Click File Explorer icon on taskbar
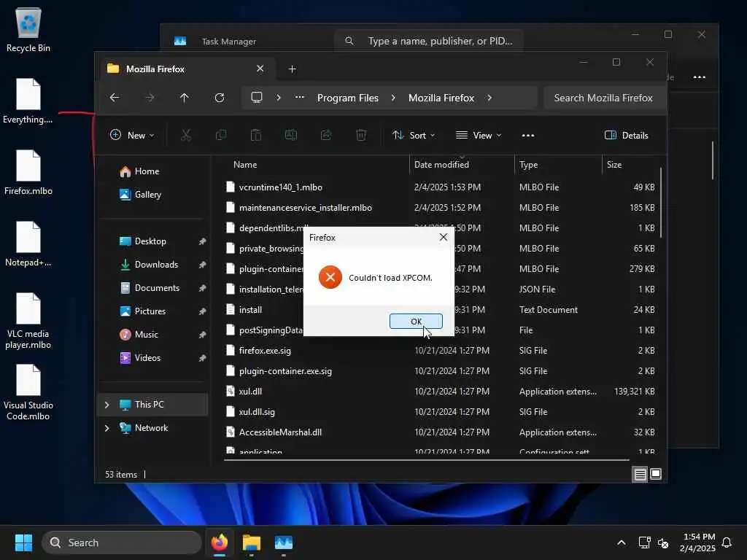Image resolution: width=747 pixels, height=560 pixels. pyautogui.click(x=252, y=542)
